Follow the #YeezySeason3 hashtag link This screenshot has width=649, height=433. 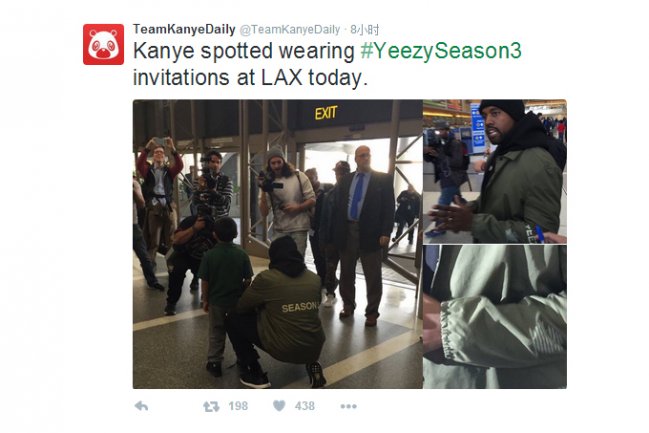click(x=441, y=51)
